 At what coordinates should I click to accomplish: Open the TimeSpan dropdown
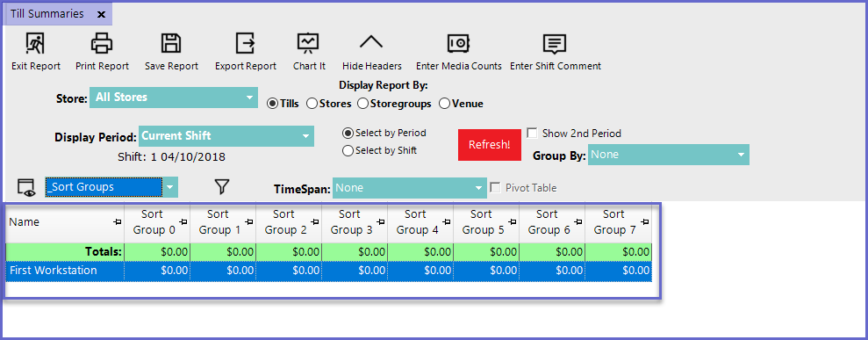(x=409, y=188)
